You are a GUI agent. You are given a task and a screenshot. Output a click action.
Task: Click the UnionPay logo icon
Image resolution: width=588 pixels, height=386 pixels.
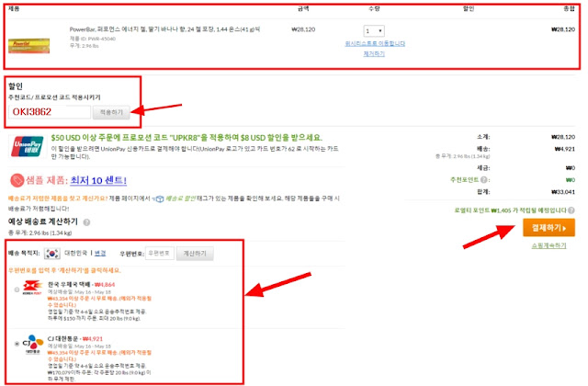click(28, 146)
